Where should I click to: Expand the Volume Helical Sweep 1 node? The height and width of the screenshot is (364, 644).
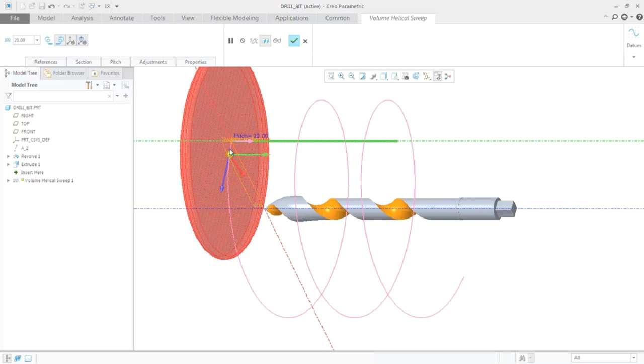(x=8, y=181)
